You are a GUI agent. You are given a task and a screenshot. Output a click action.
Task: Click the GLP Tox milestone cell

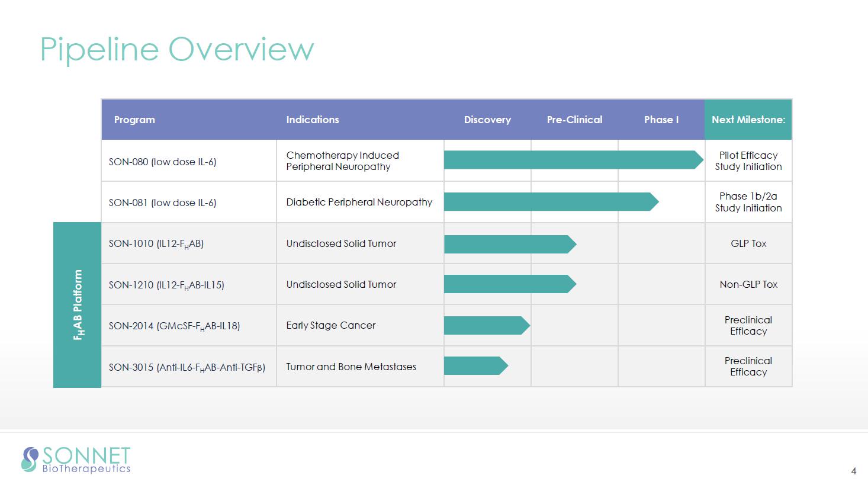pos(748,243)
